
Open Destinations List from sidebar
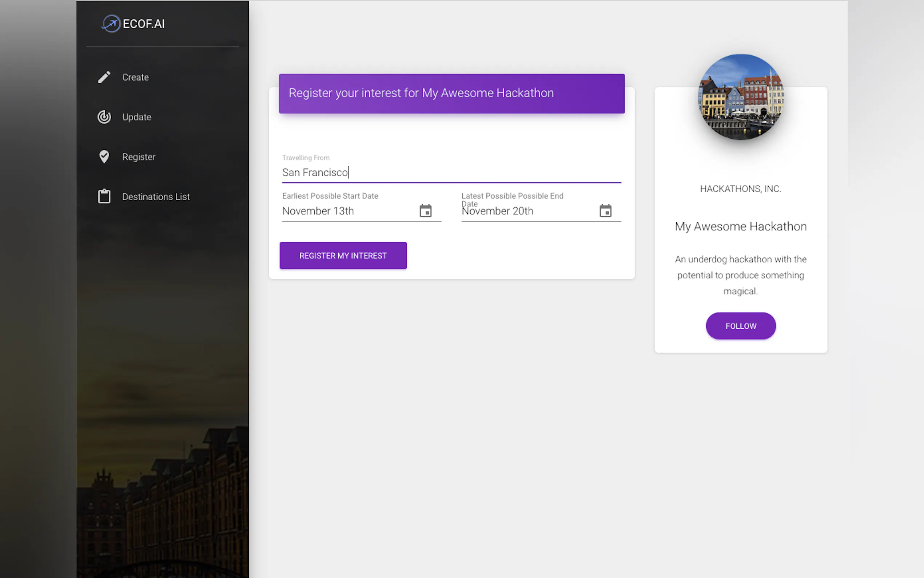[155, 197]
